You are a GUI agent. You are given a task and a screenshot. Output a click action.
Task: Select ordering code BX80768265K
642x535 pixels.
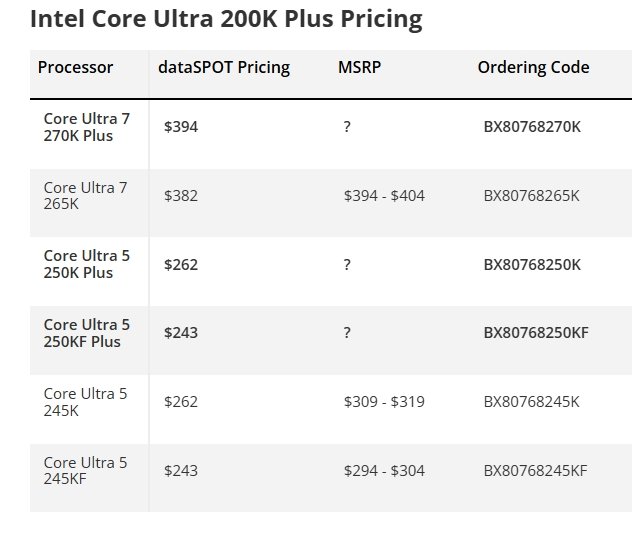(531, 196)
